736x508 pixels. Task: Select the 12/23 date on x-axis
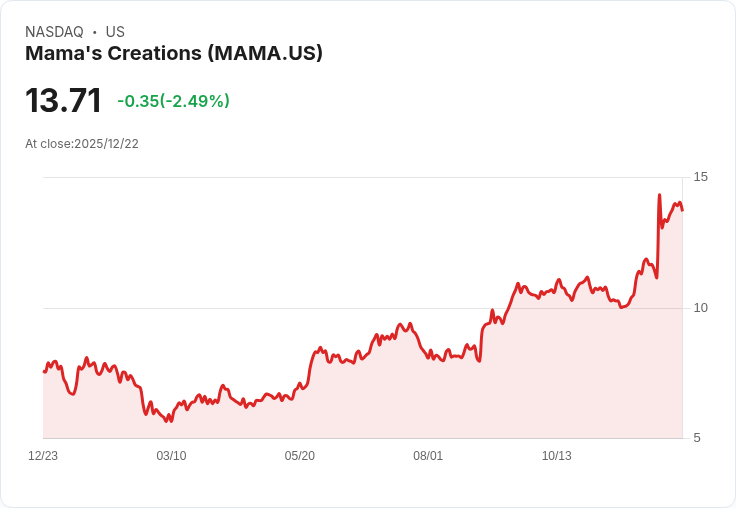pos(43,456)
